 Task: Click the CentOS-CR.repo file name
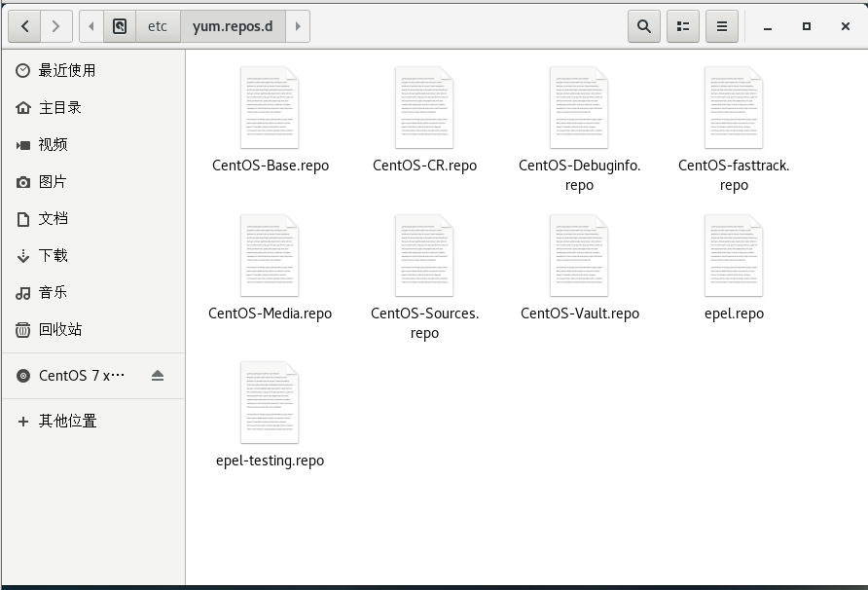(x=424, y=166)
